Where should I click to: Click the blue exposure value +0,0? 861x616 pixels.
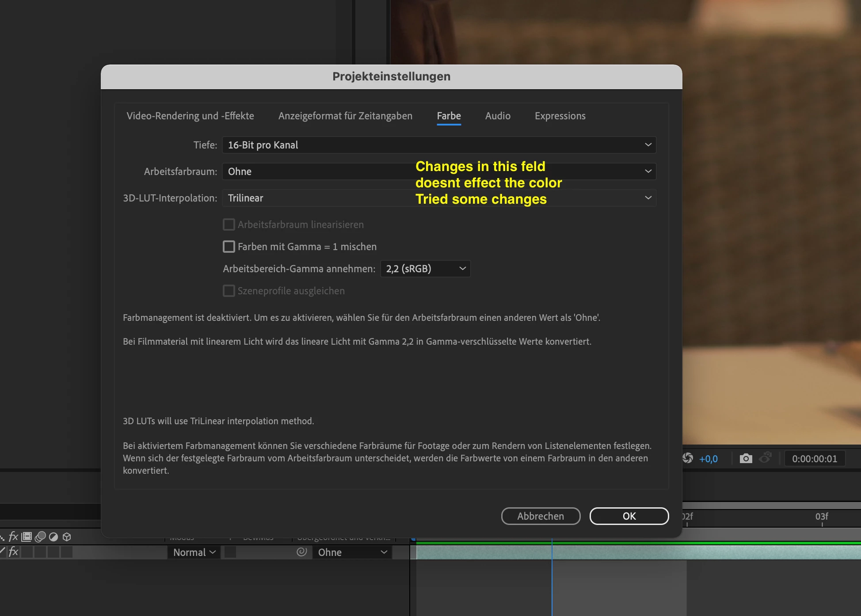(x=708, y=459)
